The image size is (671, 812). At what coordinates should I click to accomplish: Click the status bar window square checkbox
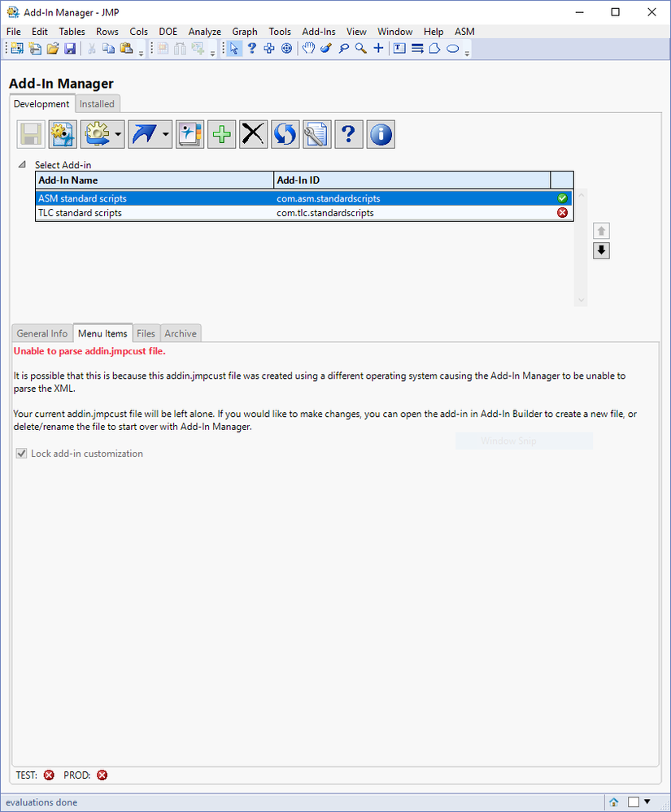point(633,801)
